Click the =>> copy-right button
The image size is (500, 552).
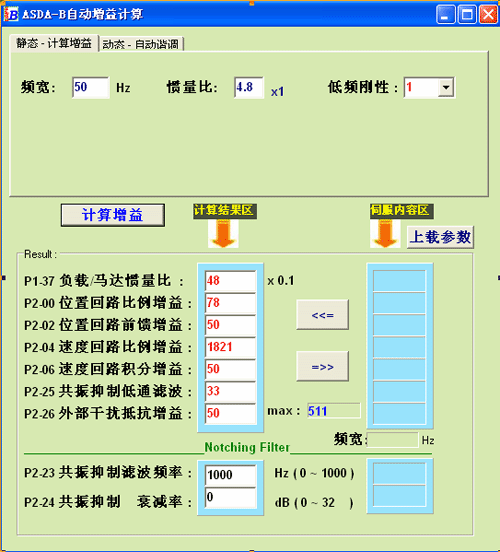point(323,366)
